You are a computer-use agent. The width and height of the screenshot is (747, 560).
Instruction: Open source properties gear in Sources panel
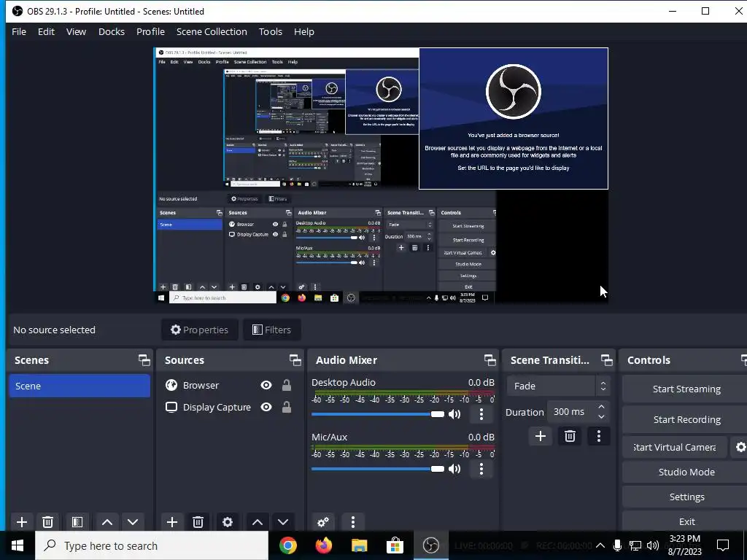(228, 522)
